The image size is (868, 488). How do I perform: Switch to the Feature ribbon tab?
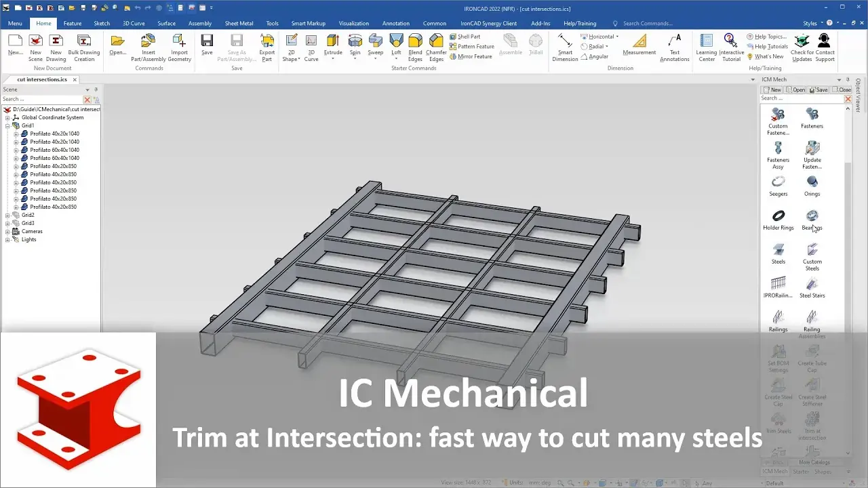pyautogui.click(x=73, y=23)
